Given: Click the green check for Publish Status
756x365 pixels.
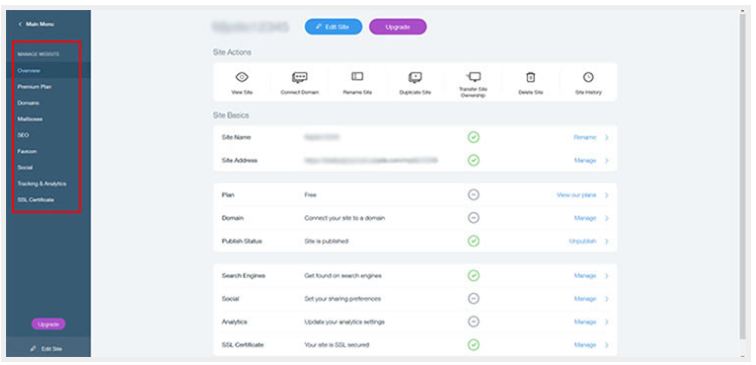Looking at the screenshot, I should tap(473, 241).
